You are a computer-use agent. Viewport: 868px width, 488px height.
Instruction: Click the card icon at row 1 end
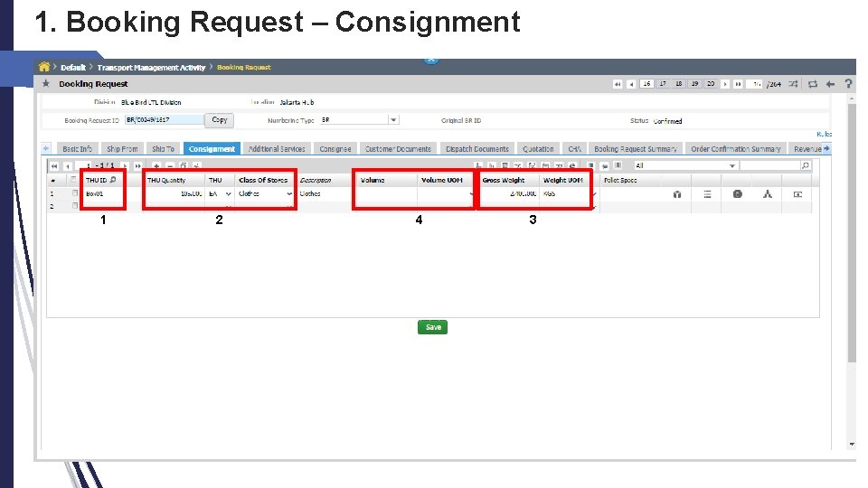(x=797, y=194)
